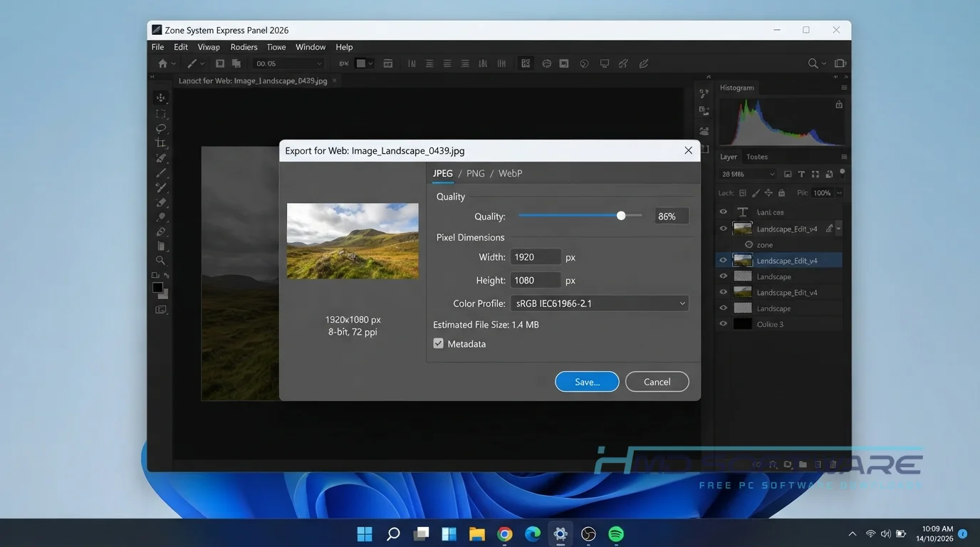This screenshot has height=547, width=980.
Task: Switch to the Tostes panel tab
Action: (x=757, y=157)
